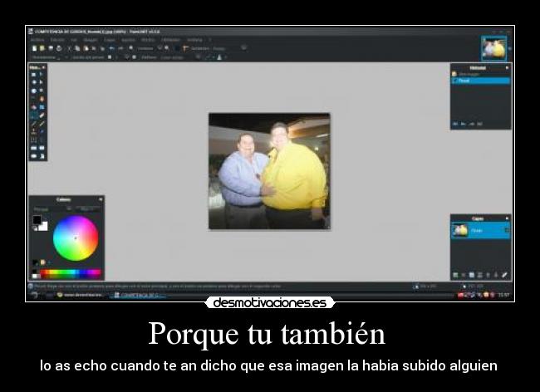Select the Move Selected Pixels tool
The image size is (540, 392).
click(42, 74)
